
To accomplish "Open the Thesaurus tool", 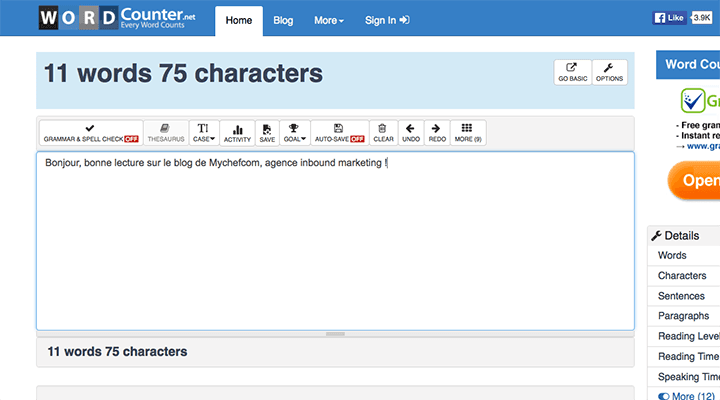I will [x=166, y=133].
